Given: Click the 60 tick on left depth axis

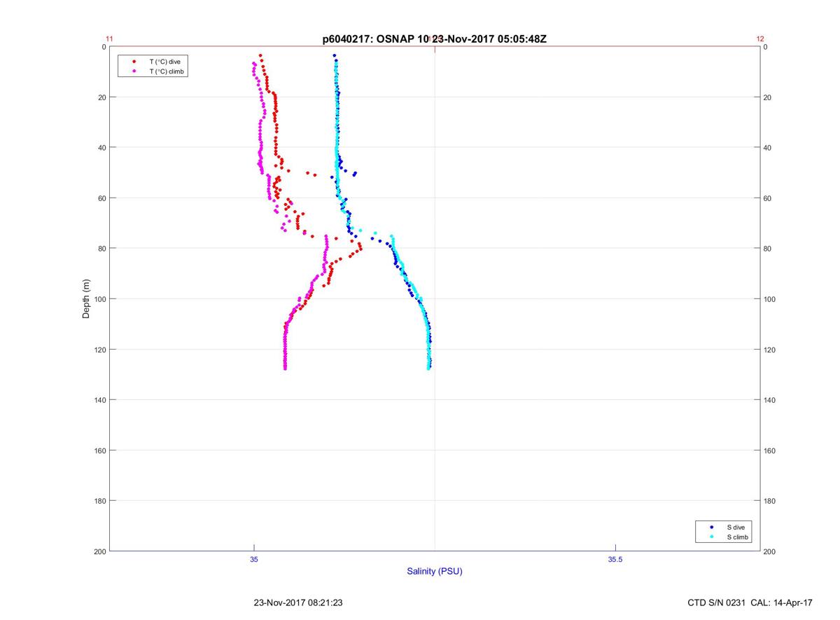Looking at the screenshot, I should tap(102, 198).
